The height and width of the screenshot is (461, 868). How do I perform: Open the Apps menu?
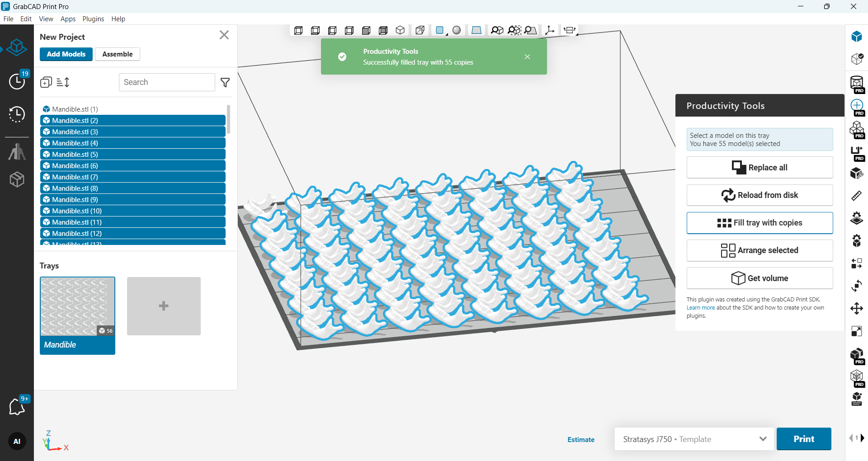pyautogui.click(x=68, y=19)
